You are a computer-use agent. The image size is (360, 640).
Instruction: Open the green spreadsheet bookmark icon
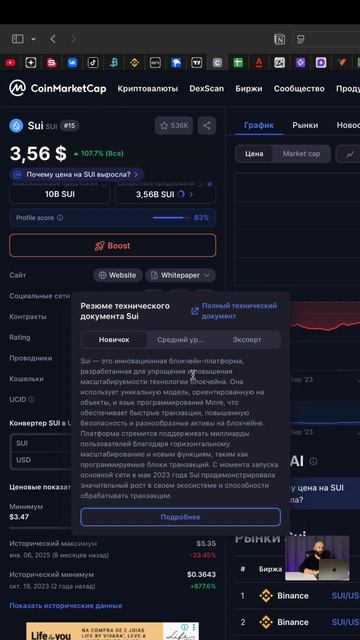coord(238,62)
